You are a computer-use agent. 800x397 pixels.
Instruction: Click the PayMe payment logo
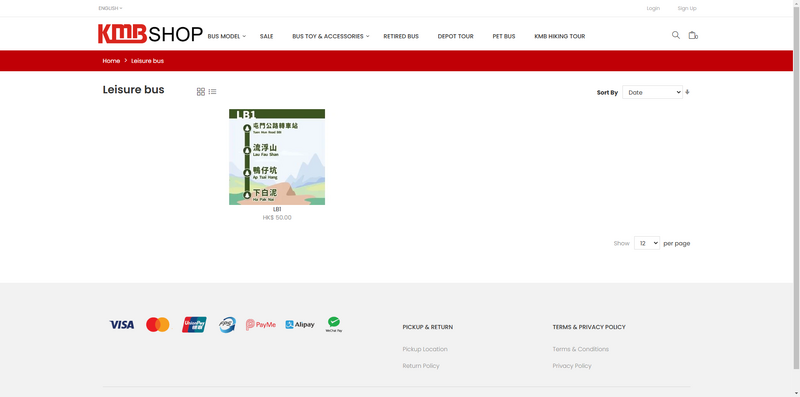(261, 325)
